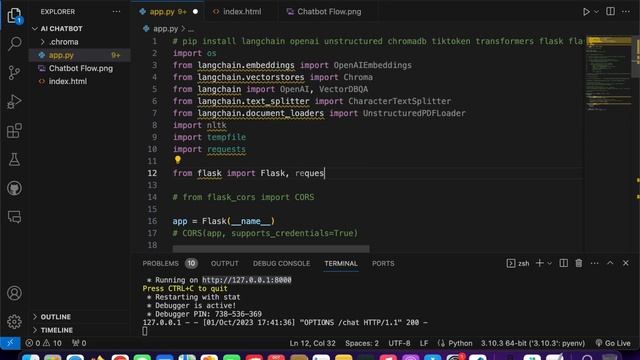Close the terminal panel

pyautogui.click(x=626, y=263)
